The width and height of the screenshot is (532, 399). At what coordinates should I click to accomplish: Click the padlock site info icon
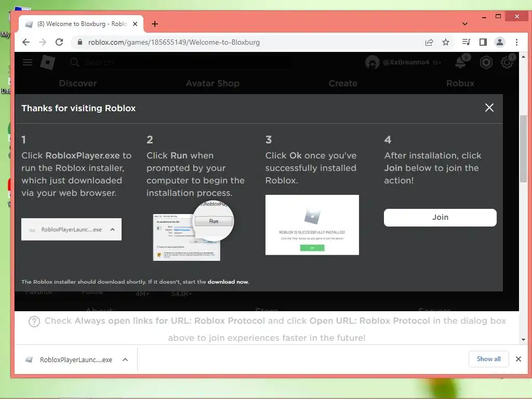pyautogui.click(x=80, y=42)
